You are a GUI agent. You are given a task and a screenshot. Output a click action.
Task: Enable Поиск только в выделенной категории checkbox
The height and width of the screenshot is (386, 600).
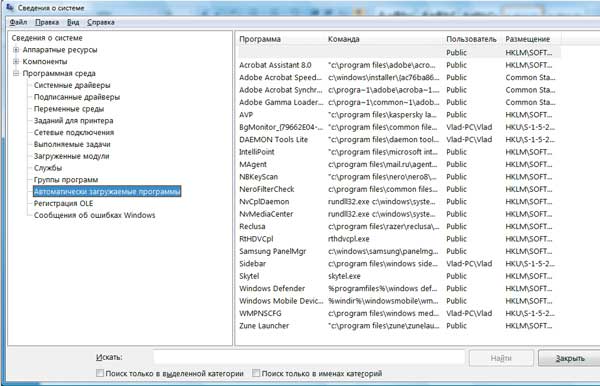[100, 373]
